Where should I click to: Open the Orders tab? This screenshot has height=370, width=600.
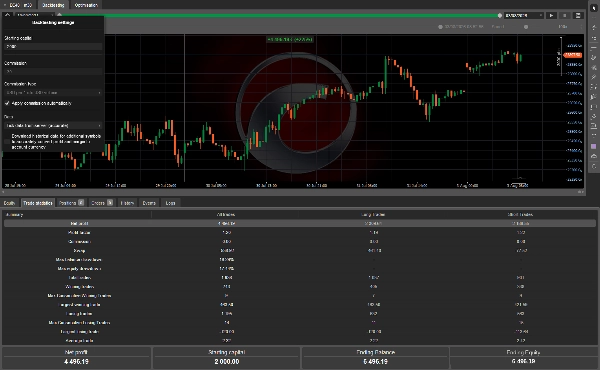point(101,203)
